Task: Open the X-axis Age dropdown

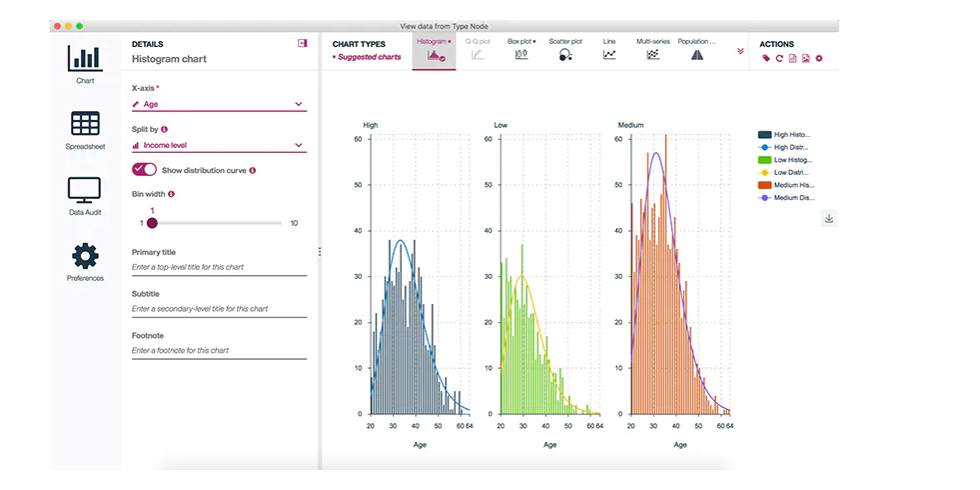Action: point(219,104)
